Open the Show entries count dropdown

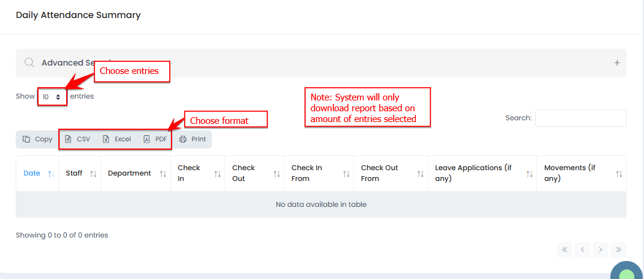pyautogui.click(x=52, y=97)
